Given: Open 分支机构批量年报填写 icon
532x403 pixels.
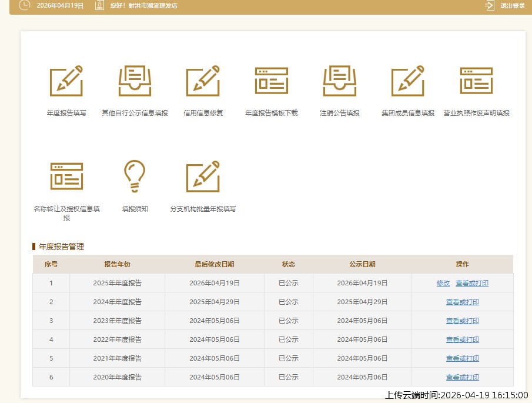Looking at the screenshot, I should [203, 176].
